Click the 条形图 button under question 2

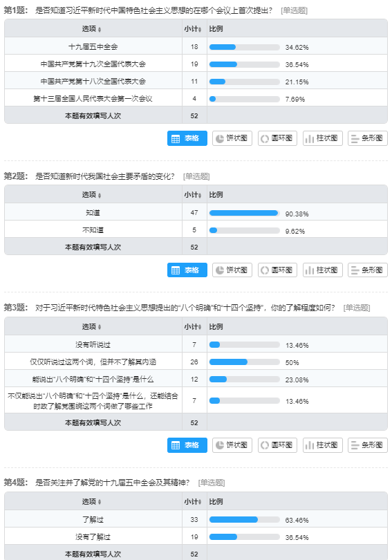coord(367,270)
